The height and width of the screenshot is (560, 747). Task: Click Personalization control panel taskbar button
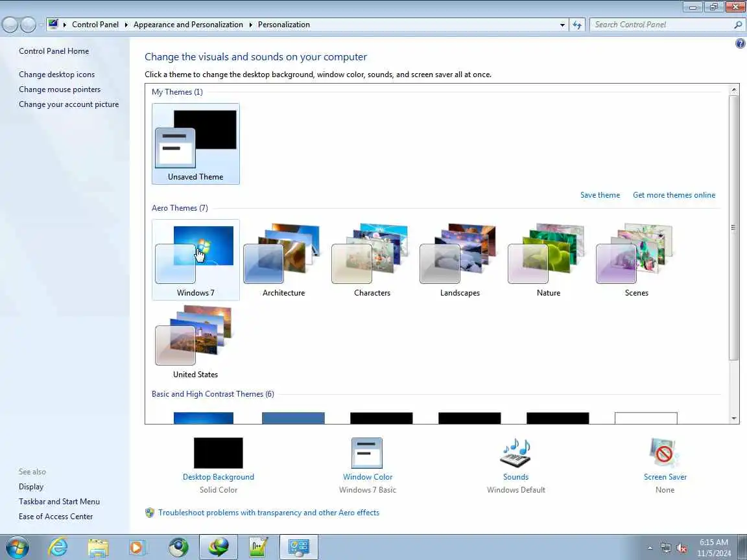[x=299, y=548]
